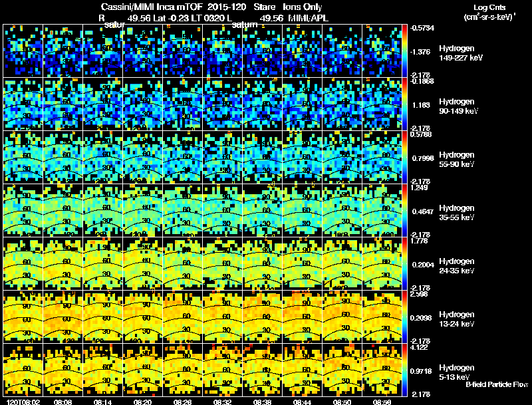Click the '08:44' time label

pos(303,402)
